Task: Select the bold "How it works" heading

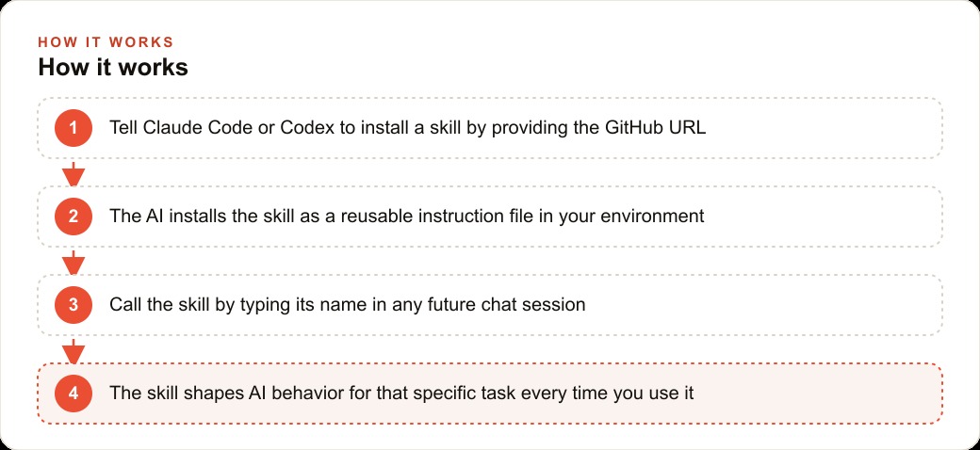Action: [x=113, y=67]
